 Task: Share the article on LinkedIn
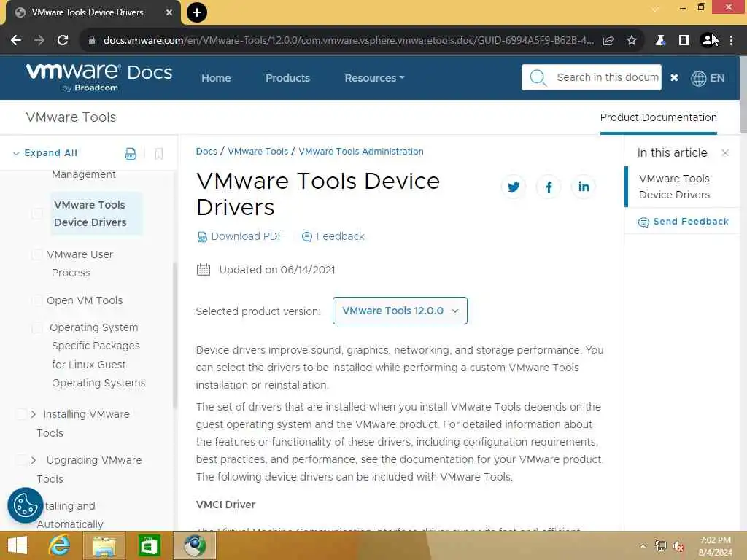[x=584, y=187]
